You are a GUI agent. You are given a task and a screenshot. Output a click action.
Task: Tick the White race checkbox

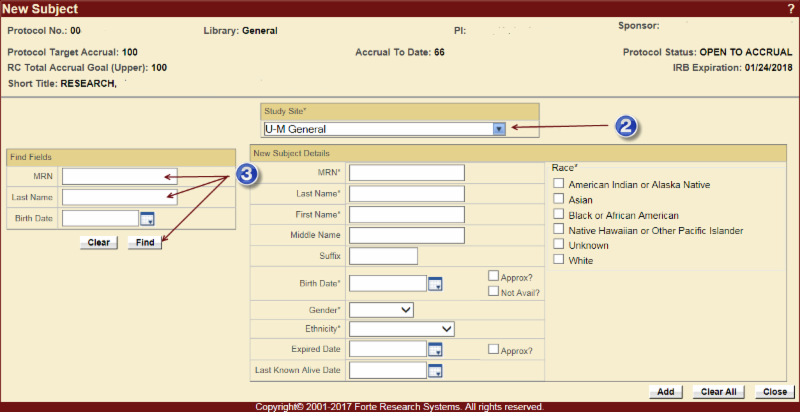click(x=559, y=260)
